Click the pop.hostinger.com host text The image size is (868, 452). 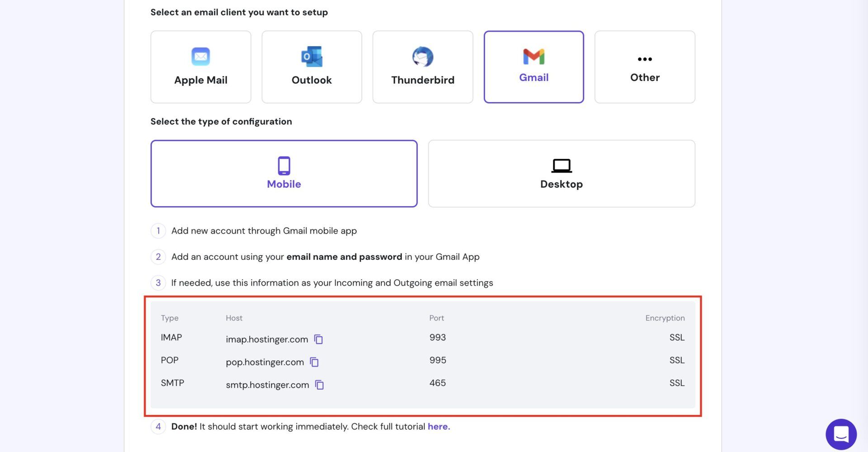pos(264,362)
